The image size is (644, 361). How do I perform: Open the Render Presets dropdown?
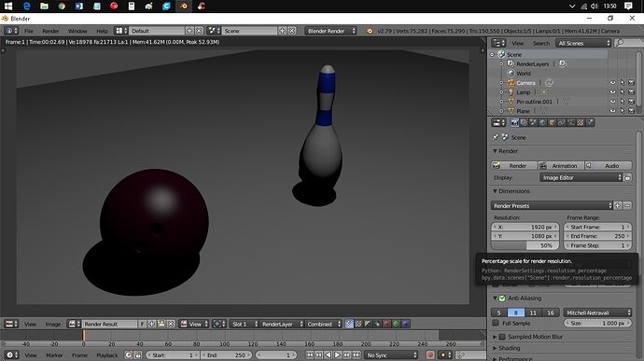[552, 206]
